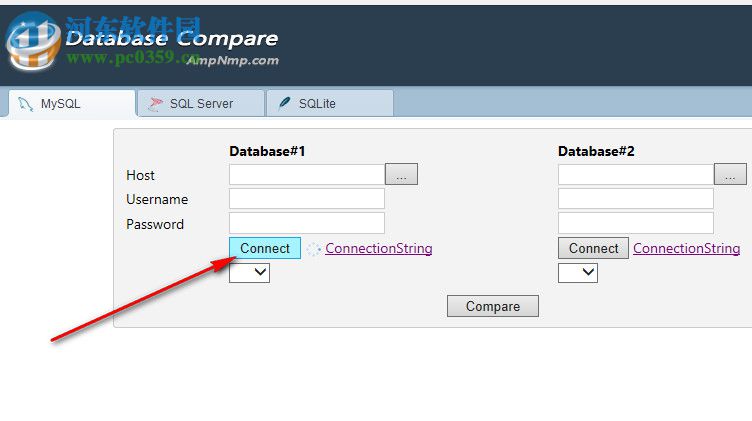Click the Database#2 Host field
Image resolution: width=752 pixels, height=421 pixels.
635,175
